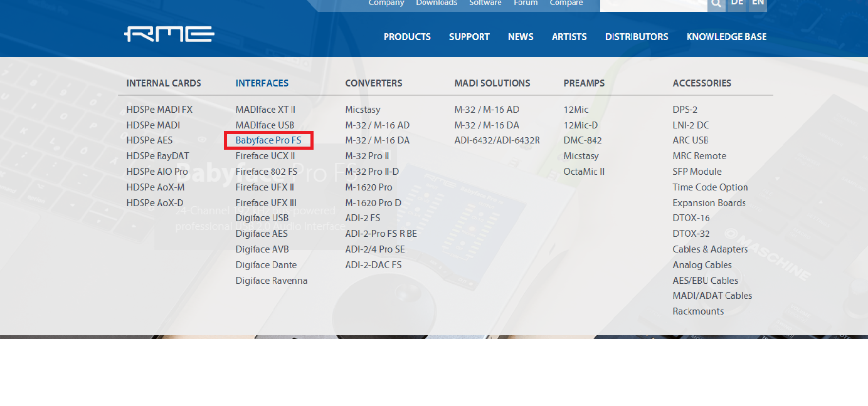This screenshot has height=406, width=868.
Task: Select the INTERFACES category heading
Action: (262, 83)
